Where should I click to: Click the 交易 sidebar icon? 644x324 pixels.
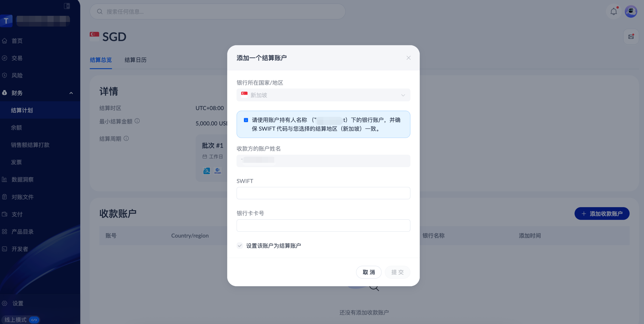click(5, 58)
